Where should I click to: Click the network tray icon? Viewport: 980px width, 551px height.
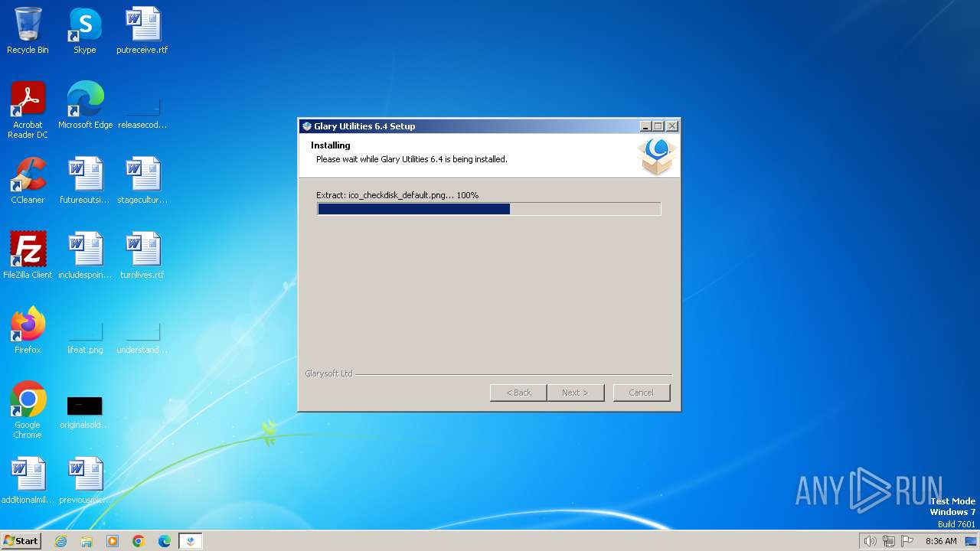tap(889, 541)
